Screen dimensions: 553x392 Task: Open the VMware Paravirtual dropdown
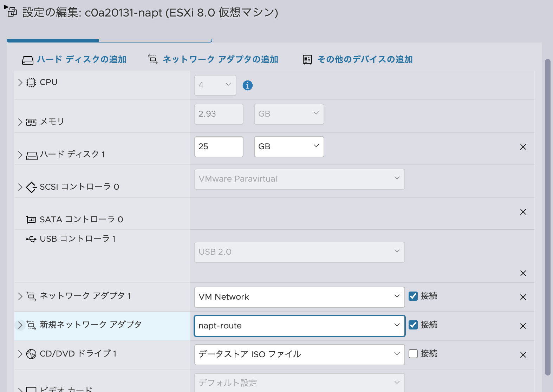point(300,179)
